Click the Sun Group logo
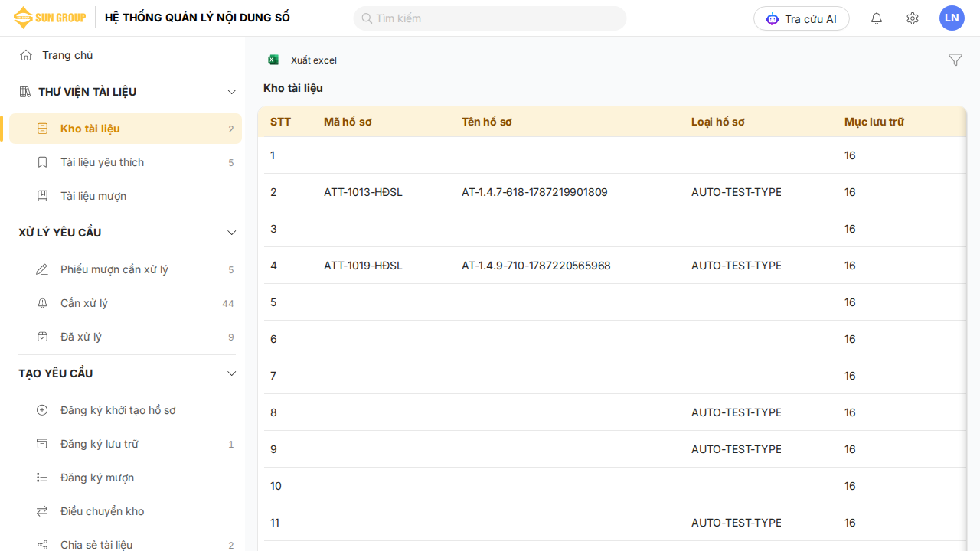Screen dimensions: 980x551 (50, 18)
